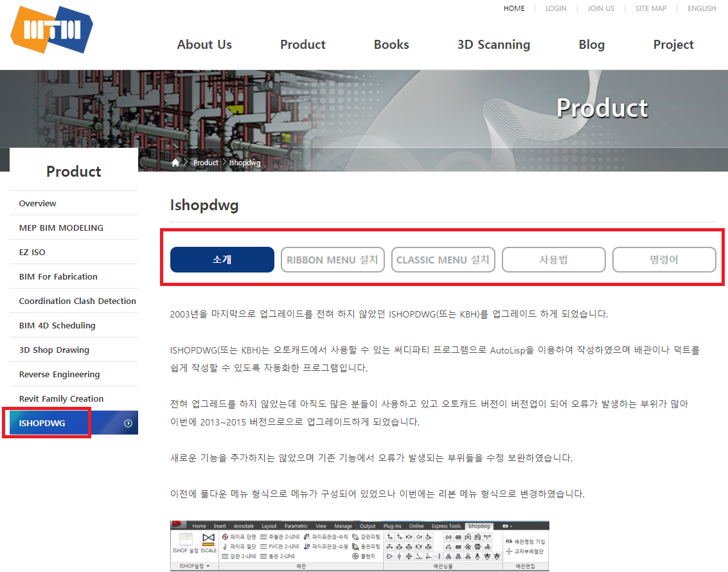728x572 pixels.
Task: Click the AutoCAD ribbon screenshot image
Action: (x=360, y=546)
